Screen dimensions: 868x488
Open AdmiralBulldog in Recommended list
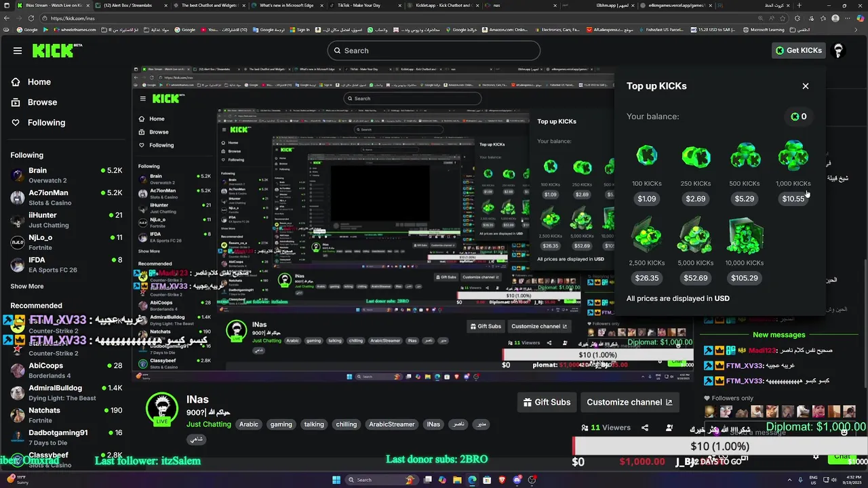tap(66, 393)
